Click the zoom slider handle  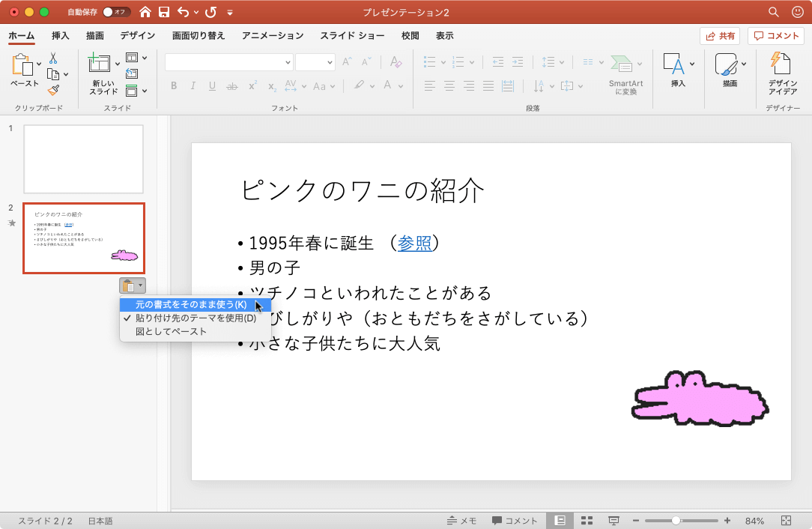pyautogui.click(x=676, y=521)
